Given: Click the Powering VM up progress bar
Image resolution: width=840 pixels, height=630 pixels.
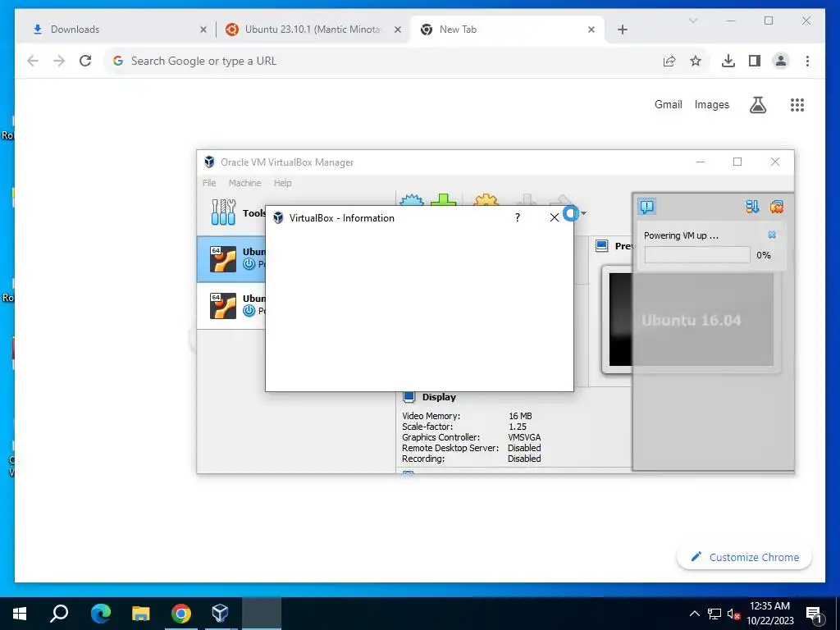Looking at the screenshot, I should [x=697, y=255].
